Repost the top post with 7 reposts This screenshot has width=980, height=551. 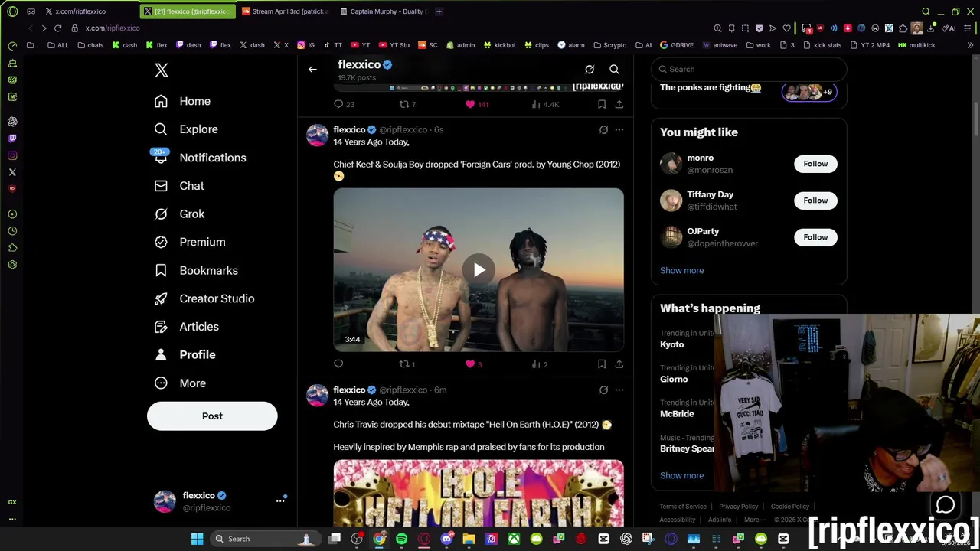[408, 104]
